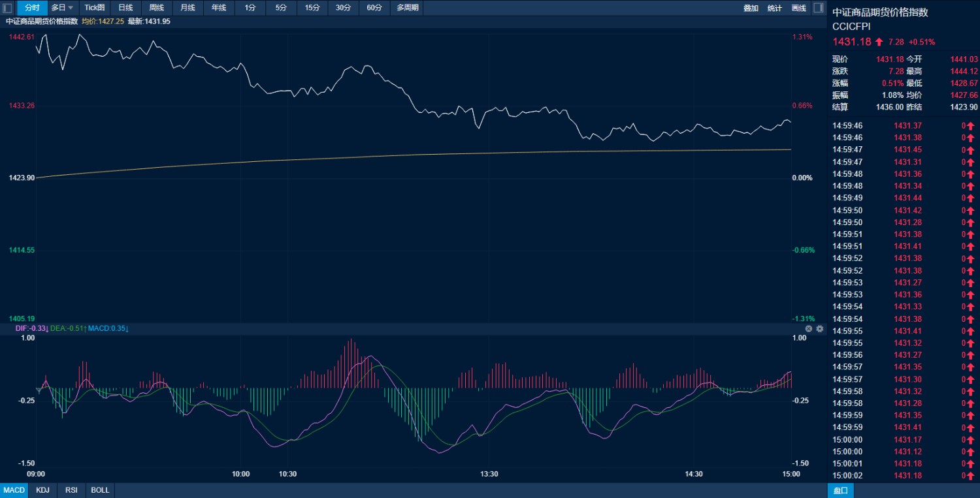Image resolution: width=980 pixels, height=498 pixels.
Task: Click the DEA:-0.51 indicator label
Action: point(69,328)
